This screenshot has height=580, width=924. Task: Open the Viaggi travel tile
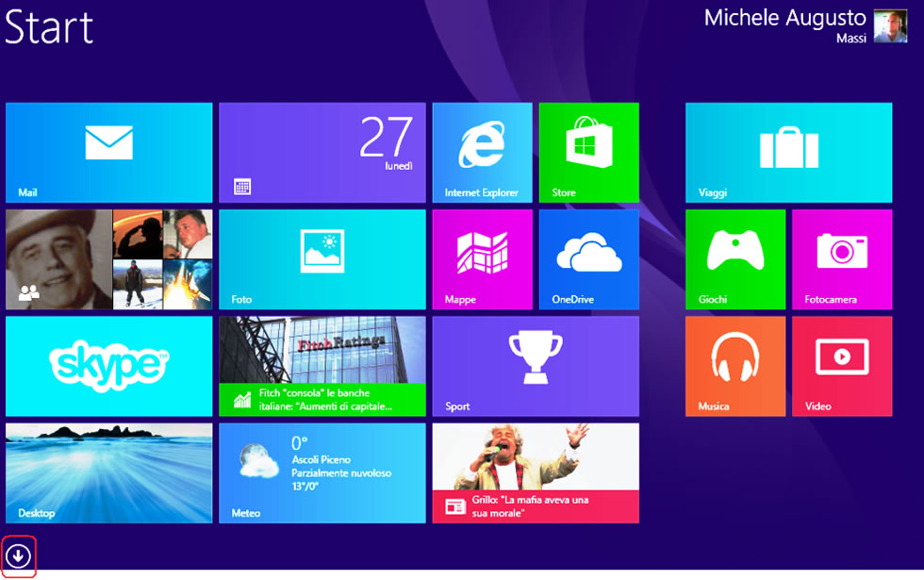(788, 153)
